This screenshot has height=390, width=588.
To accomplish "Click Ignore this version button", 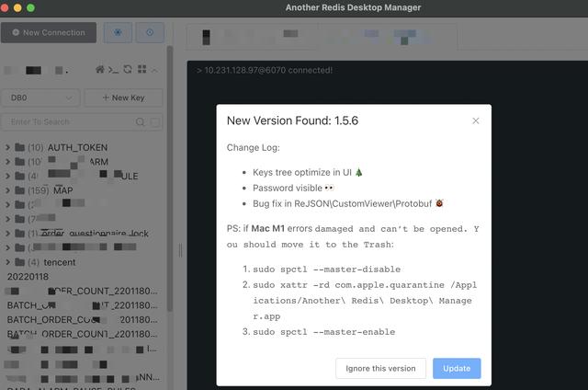I will coord(380,368).
